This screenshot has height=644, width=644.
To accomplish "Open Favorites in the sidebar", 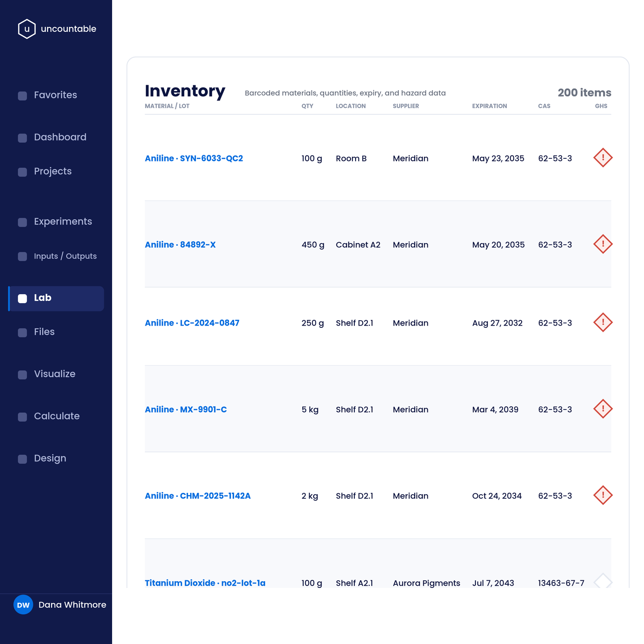I will (x=56, y=95).
